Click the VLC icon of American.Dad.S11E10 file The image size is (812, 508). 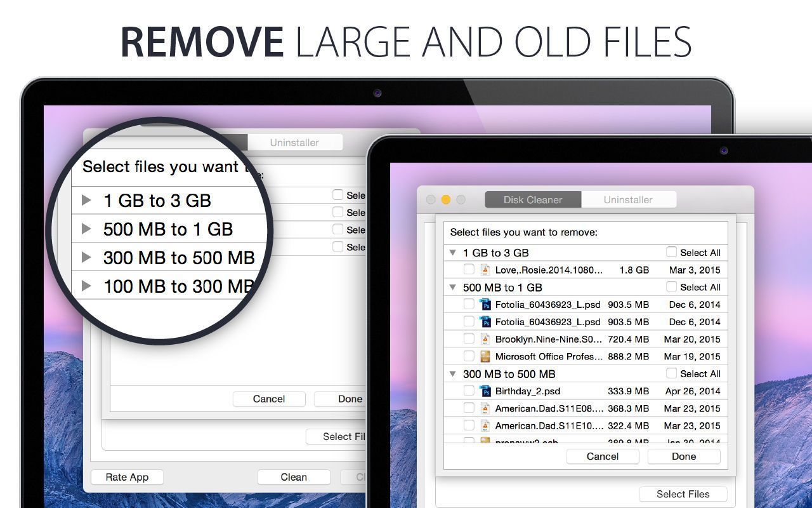coord(485,425)
